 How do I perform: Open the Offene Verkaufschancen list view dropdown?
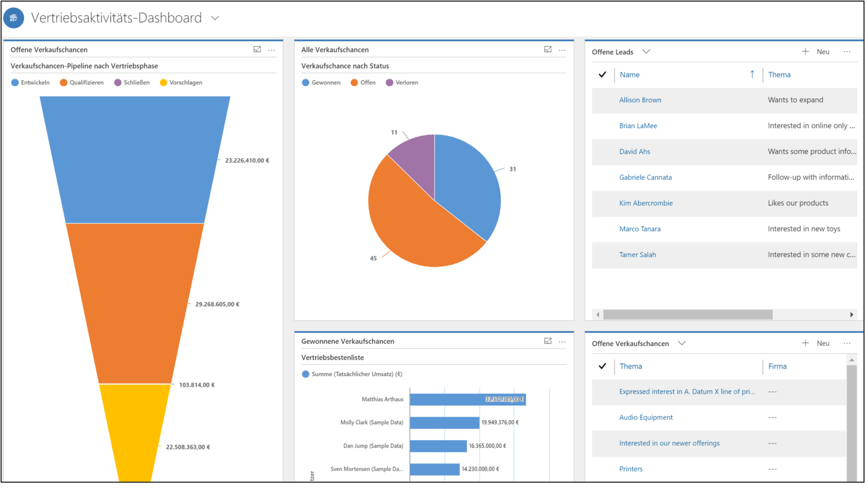click(682, 343)
